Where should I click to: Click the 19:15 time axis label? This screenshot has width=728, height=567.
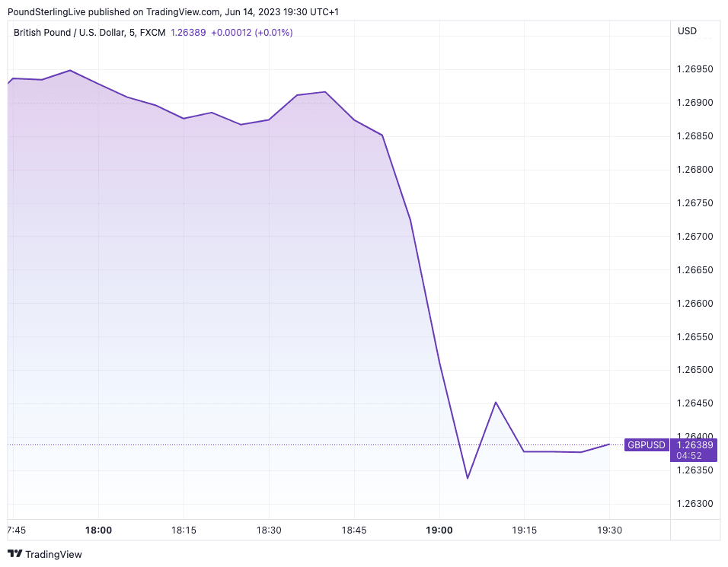(x=525, y=530)
